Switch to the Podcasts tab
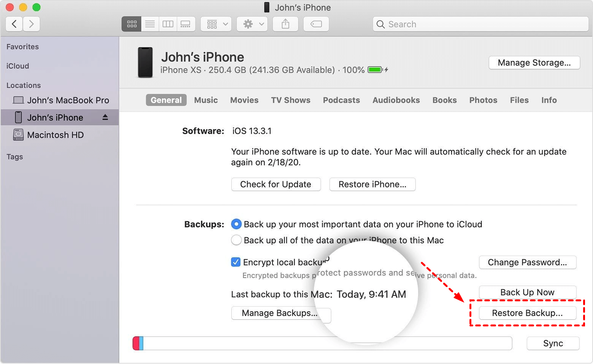The width and height of the screenshot is (593, 364). (341, 100)
